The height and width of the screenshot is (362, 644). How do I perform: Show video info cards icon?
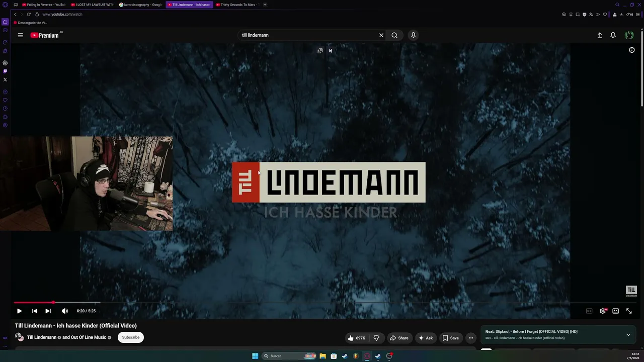(632, 50)
